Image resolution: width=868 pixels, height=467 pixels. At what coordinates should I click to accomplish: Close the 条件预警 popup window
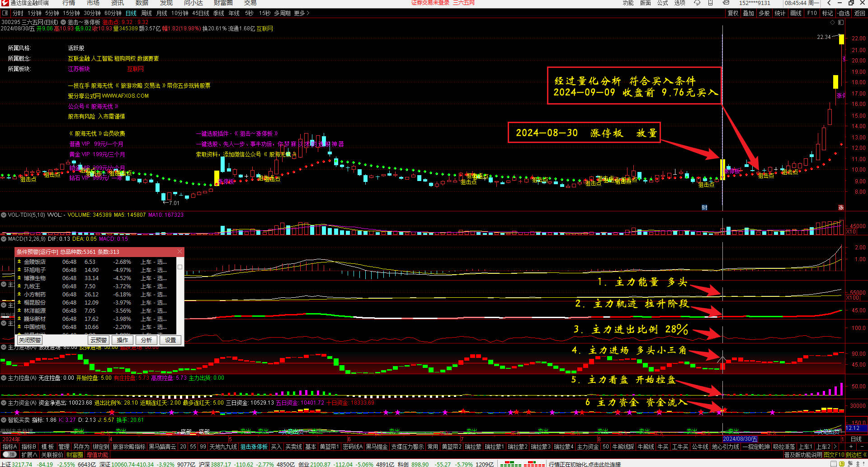179,252
